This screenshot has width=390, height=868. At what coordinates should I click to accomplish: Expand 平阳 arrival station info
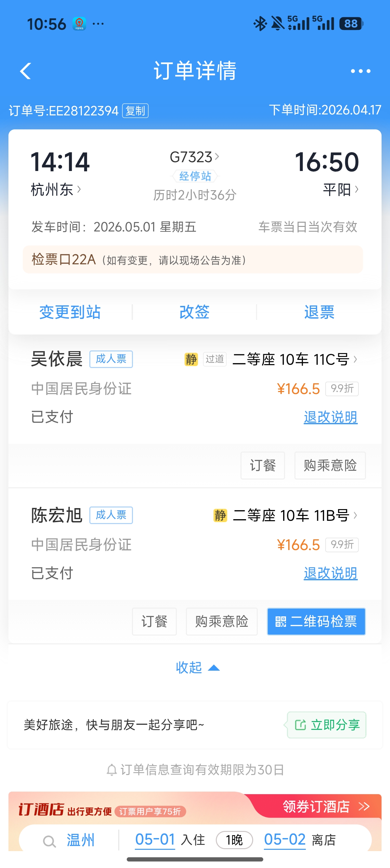pos(341,190)
